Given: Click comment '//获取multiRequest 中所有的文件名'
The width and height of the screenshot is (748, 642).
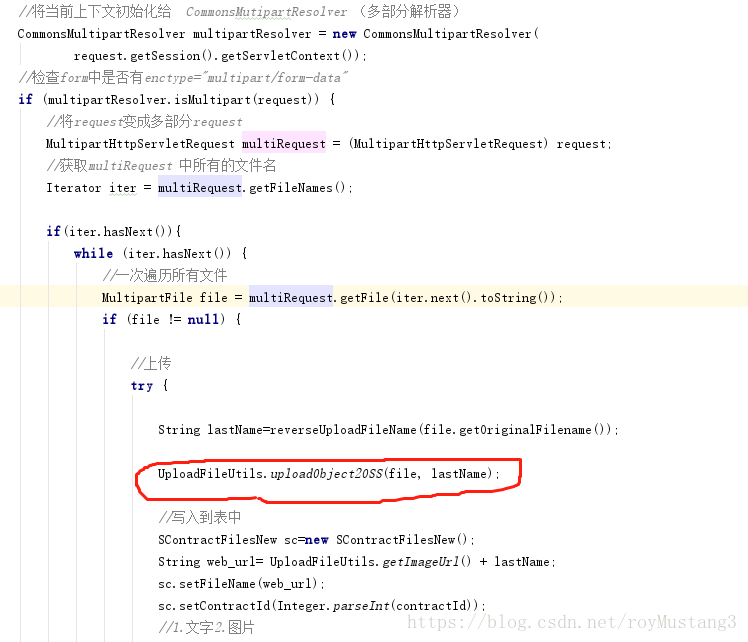Looking at the screenshot, I should (161, 166).
